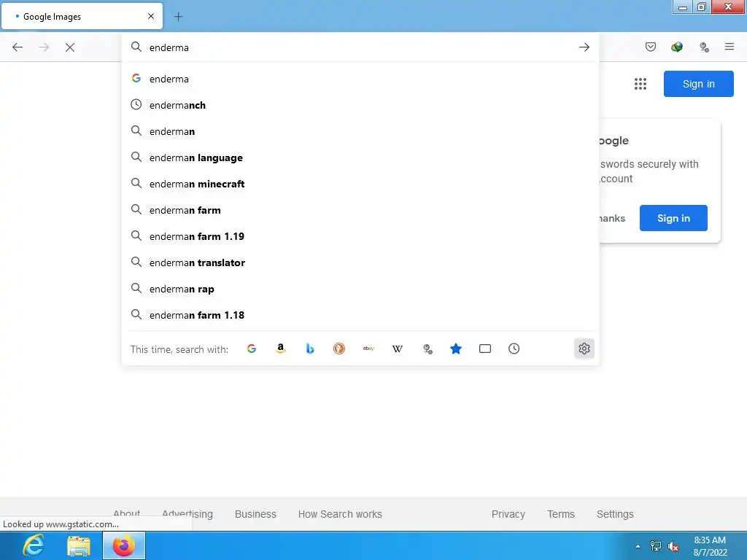Click the globe extension icon in toolbar
747x560 pixels.
tap(677, 47)
